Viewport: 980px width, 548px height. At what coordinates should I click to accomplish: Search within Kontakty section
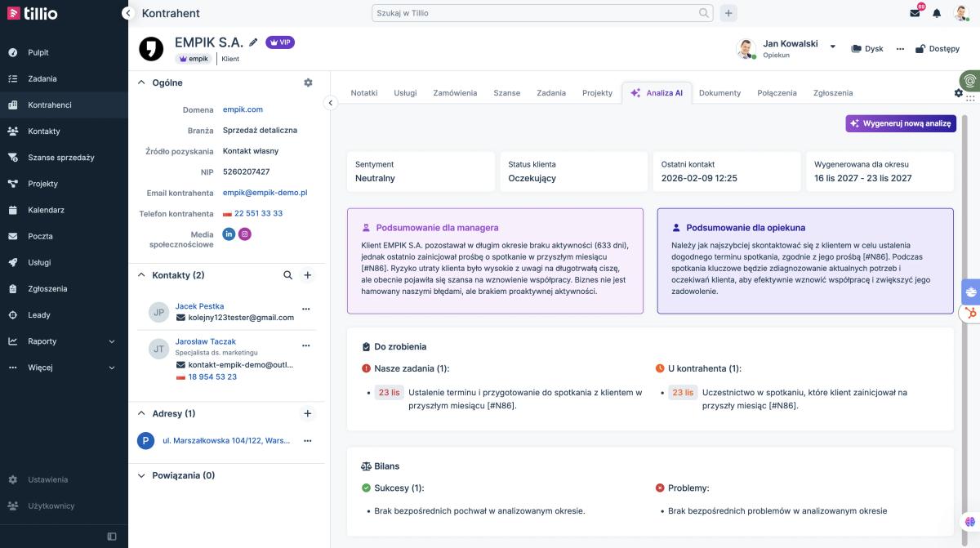coord(287,275)
